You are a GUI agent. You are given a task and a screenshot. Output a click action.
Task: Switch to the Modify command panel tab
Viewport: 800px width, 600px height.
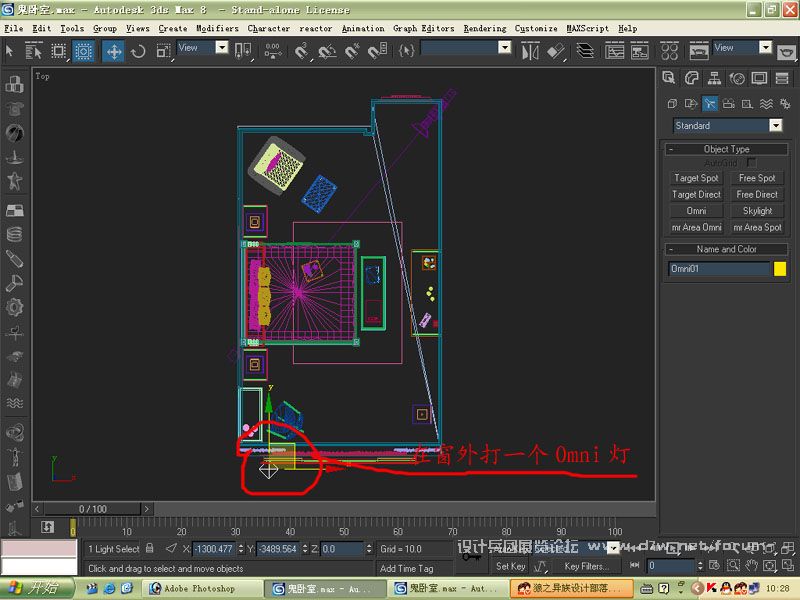click(x=691, y=78)
